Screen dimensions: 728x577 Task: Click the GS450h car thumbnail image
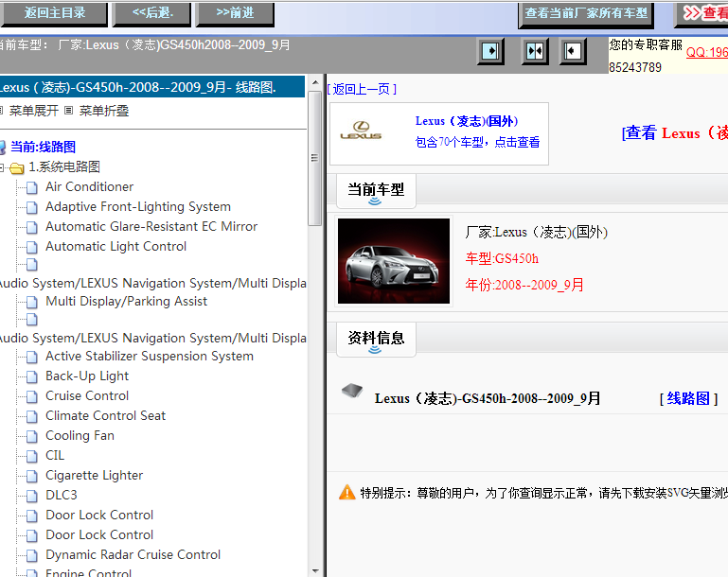tap(394, 261)
